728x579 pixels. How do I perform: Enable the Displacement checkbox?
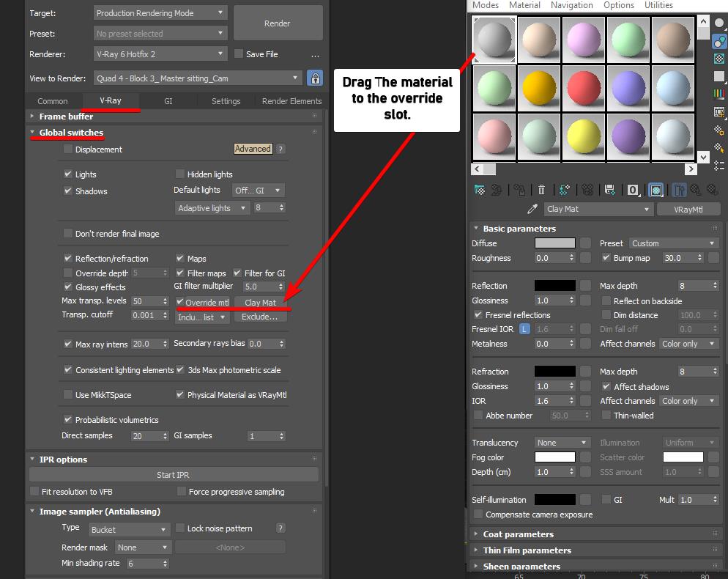[x=67, y=149]
